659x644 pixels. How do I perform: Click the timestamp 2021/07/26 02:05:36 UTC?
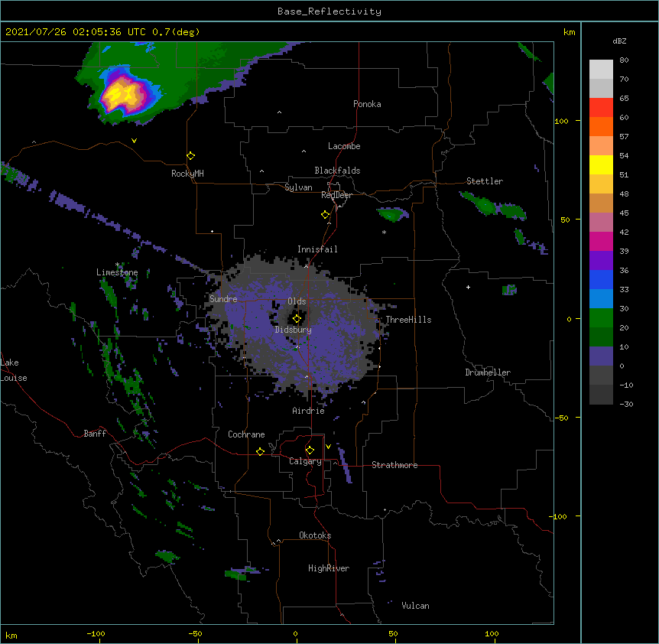(76, 32)
